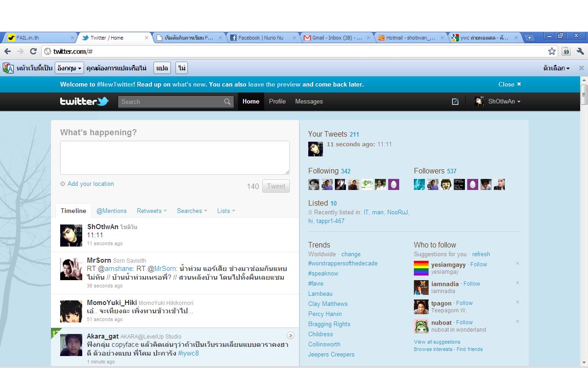
Task: Follow tpagon
Action: point(464,303)
